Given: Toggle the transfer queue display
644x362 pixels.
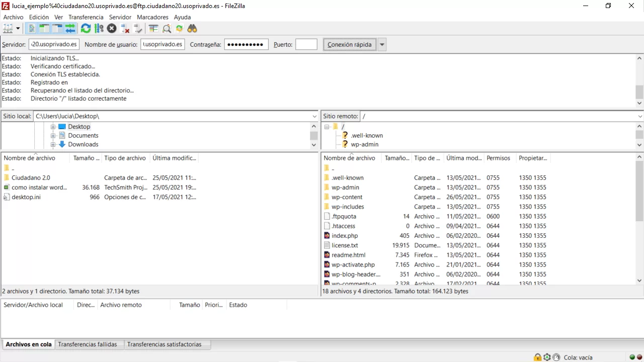Looking at the screenshot, I should click(70, 29).
